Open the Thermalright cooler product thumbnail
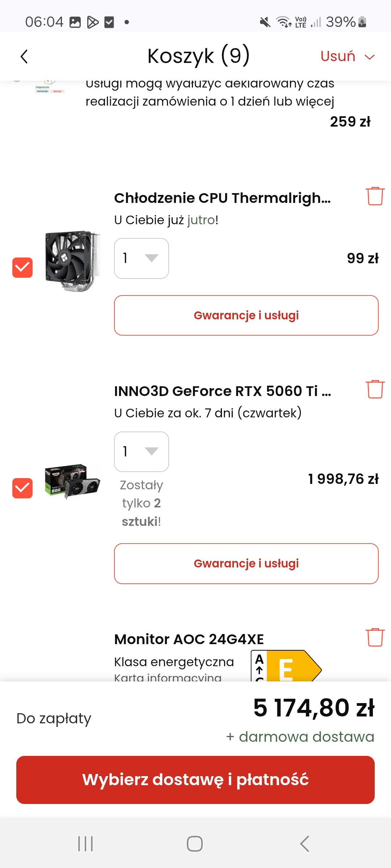Screen dimensions: 391x868 (x=72, y=261)
